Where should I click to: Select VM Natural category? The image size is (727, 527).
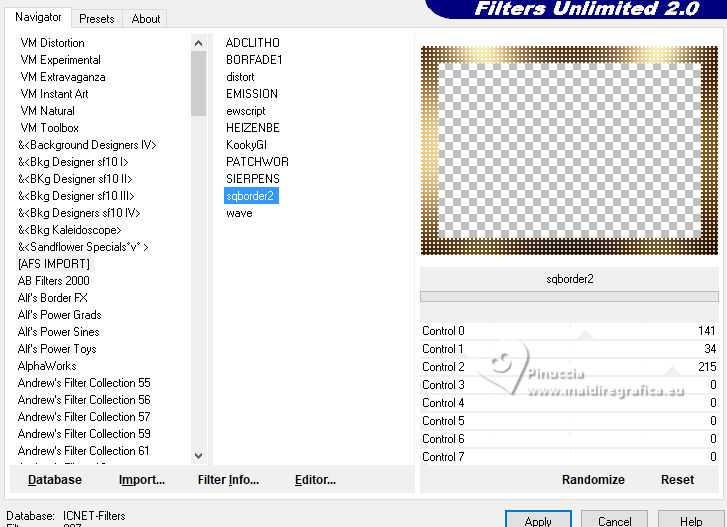47,111
